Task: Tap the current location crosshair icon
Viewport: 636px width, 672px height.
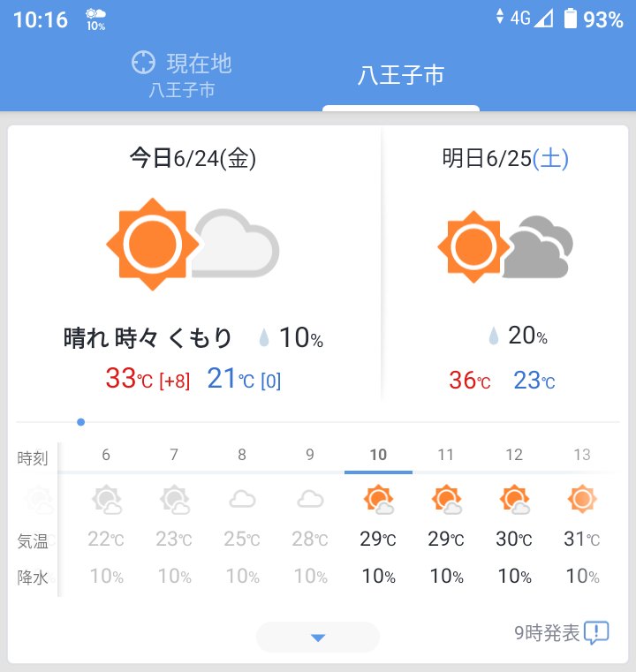Action: click(x=143, y=63)
